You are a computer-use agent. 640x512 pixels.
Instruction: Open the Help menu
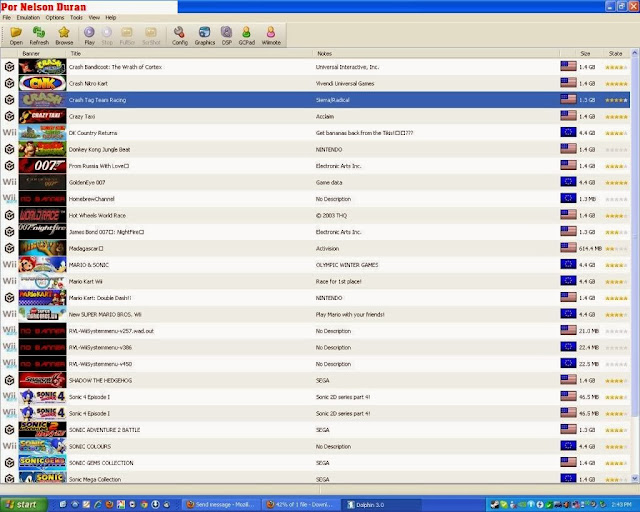(111, 18)
